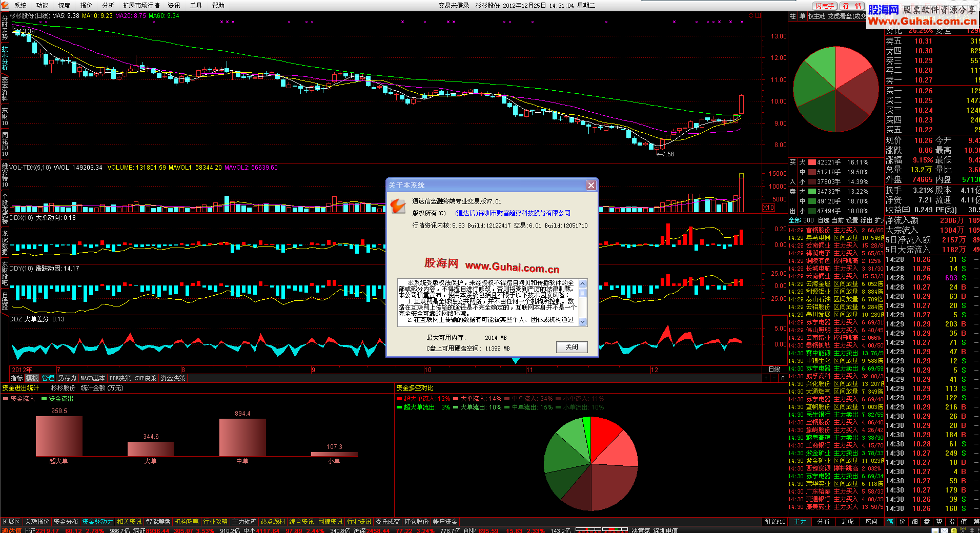Open the 模板 template selector
Viewport: 980px width, 533px height.
32,378
